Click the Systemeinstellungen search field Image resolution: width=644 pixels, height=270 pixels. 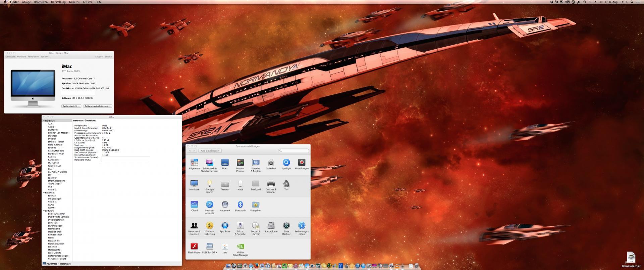tap(293, 151)
